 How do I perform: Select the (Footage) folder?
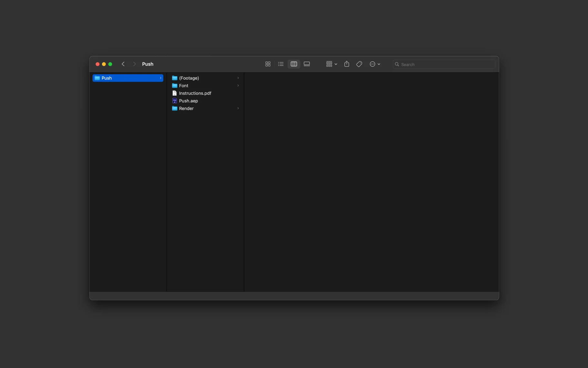tap(205, 78)
